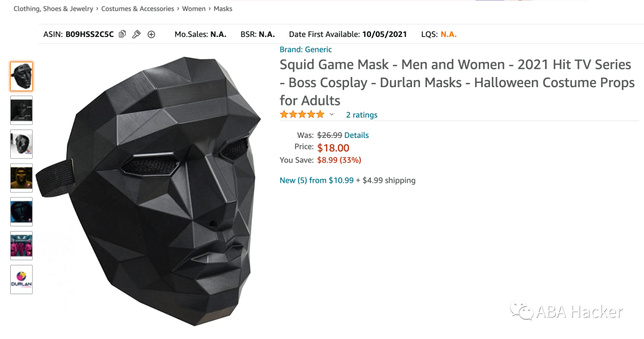Select the third mask side-view thumbnail
The image size is (644, 339).
[21, 144]
